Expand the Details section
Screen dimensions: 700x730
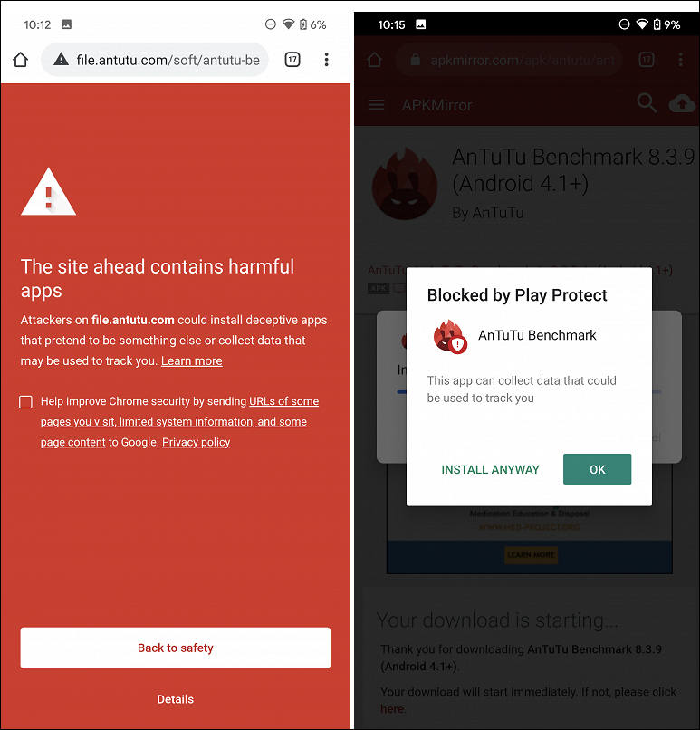[x=176, y=699]
